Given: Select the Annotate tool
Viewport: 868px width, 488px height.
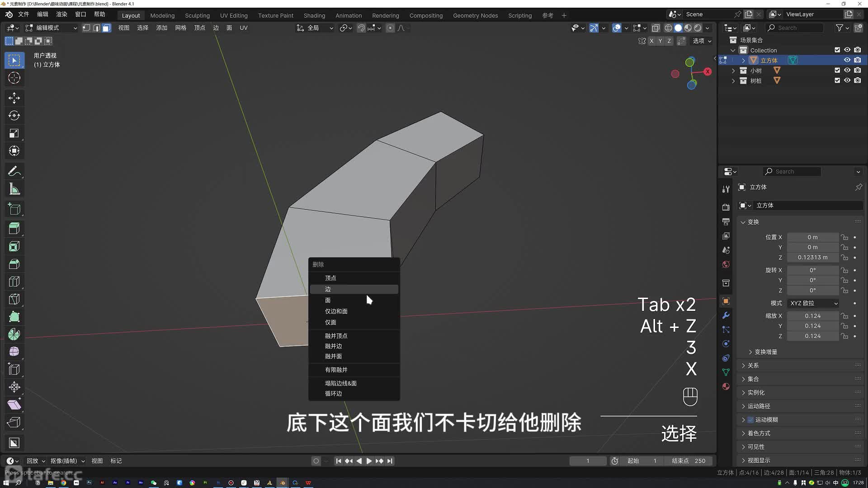Looking at the screenshot, I should 14,171.
